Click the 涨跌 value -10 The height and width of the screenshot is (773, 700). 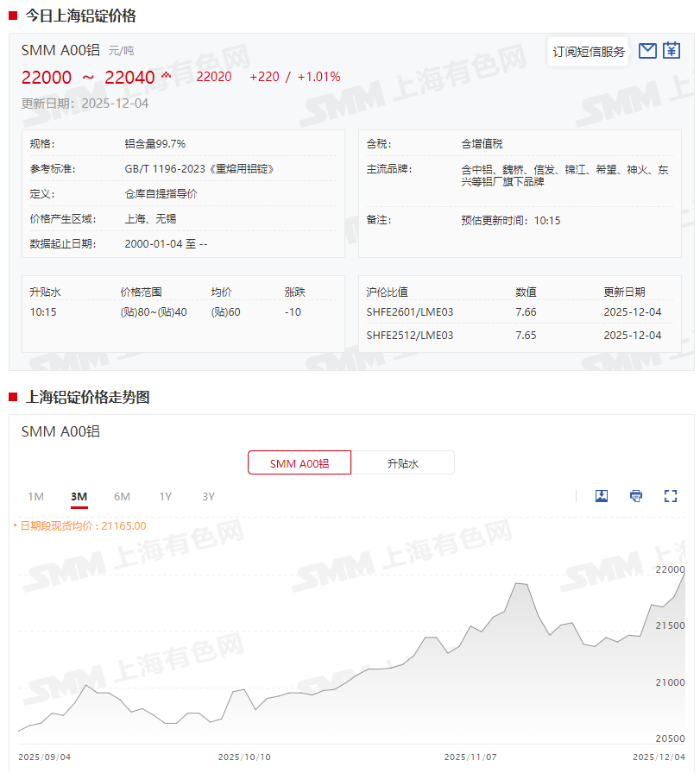coord(293,312)
